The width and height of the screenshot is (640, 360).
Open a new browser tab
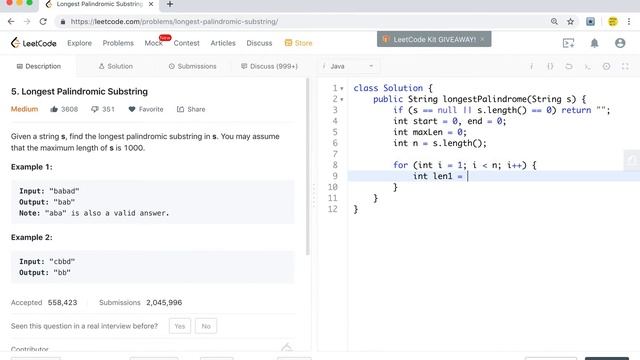coord(170,4)
